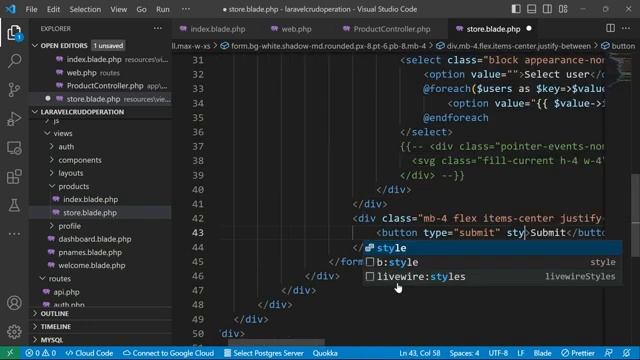Change indentation Spaces: 4

[464, 353]
